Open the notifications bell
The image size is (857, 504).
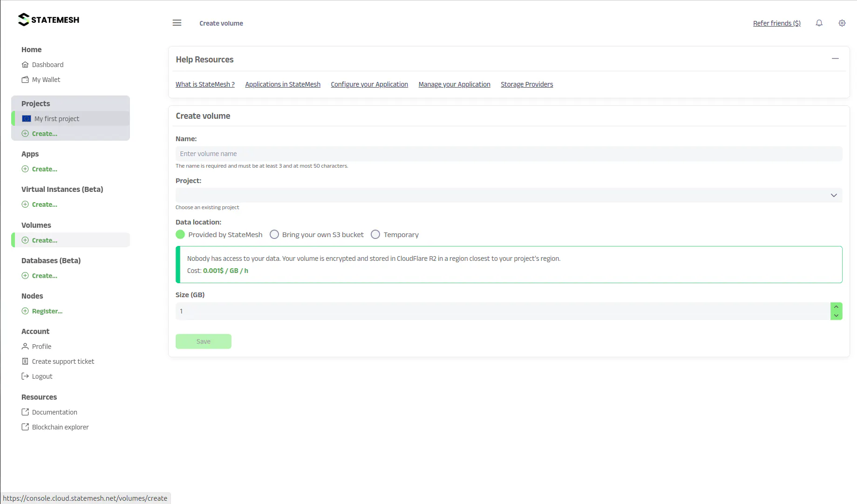pos(819,23)
